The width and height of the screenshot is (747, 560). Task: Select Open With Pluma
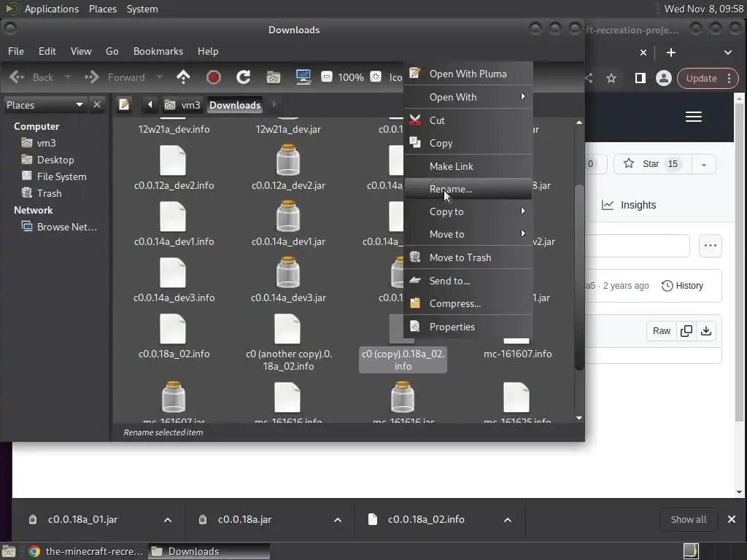click(468, 74)
